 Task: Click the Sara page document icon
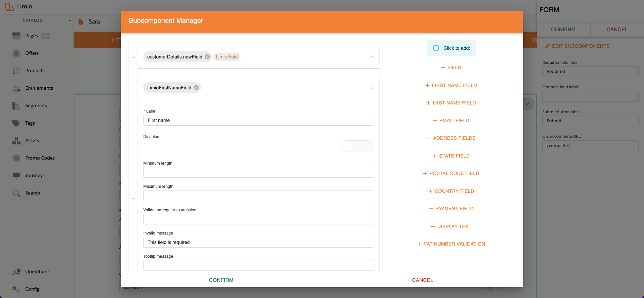coord(80,22)
